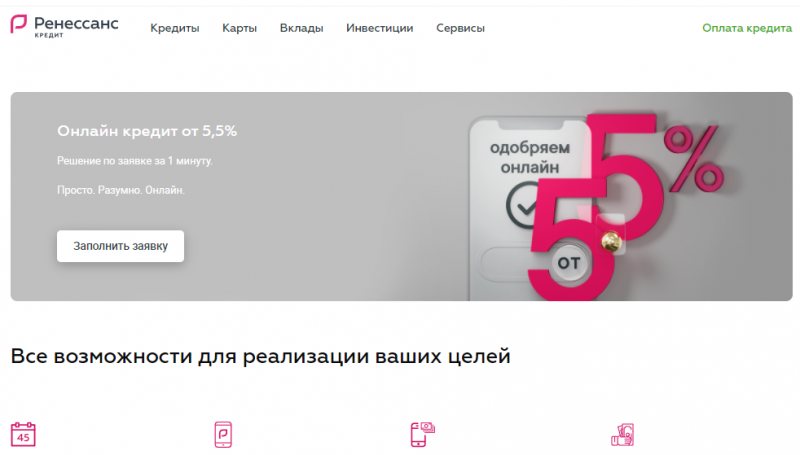The height and width of the screenshot is (455, 800).
Task: Click the round 'от' badge
Action: (x=568, y=263)
